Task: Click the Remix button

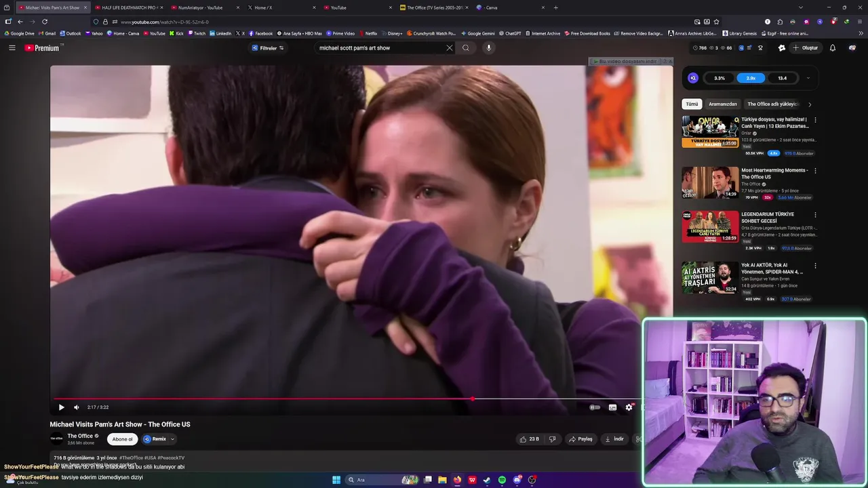Action: [x=155, y=439]
